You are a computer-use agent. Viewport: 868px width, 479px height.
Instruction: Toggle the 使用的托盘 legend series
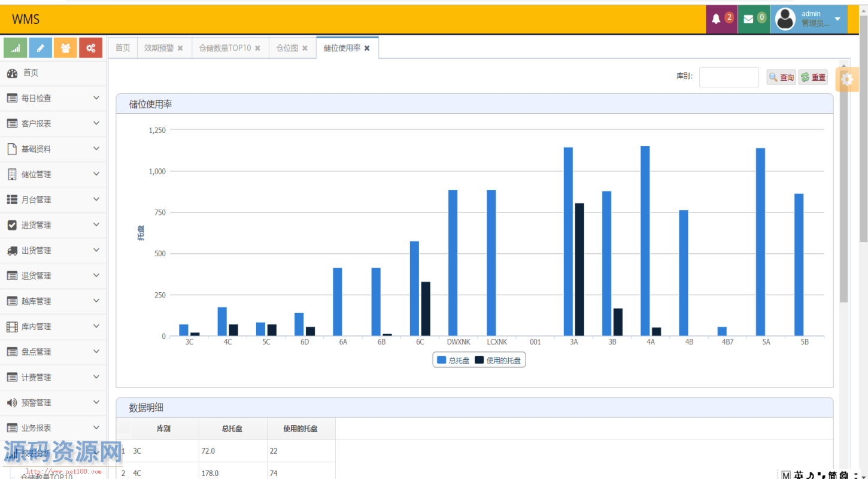497,360
